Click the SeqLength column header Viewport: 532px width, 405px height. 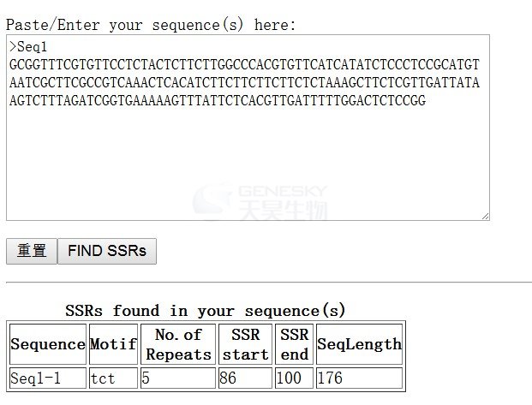[359, 344]
